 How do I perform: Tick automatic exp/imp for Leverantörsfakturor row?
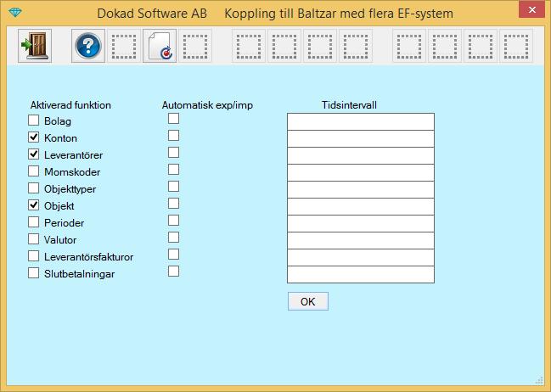173,255
